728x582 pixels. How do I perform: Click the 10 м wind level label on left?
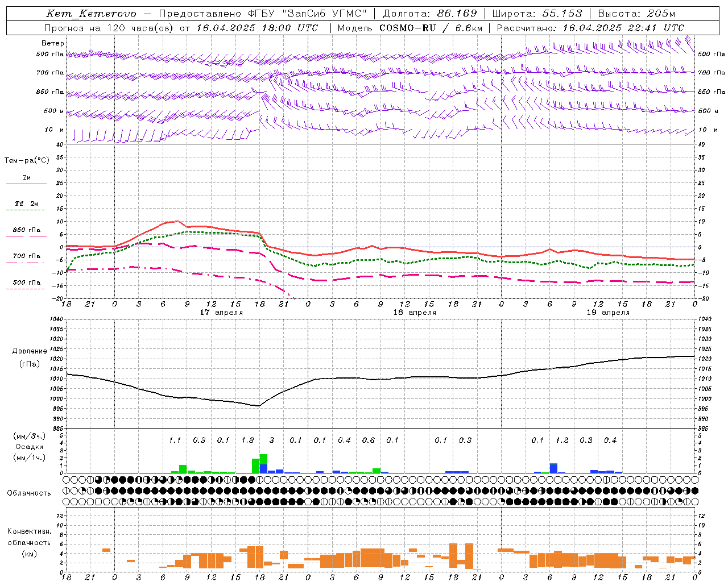click(x=54, y=130)
